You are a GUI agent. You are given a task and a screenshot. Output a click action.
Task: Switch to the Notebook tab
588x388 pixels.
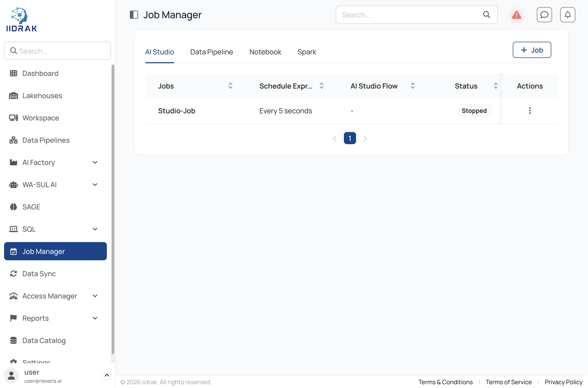(265, 52)
